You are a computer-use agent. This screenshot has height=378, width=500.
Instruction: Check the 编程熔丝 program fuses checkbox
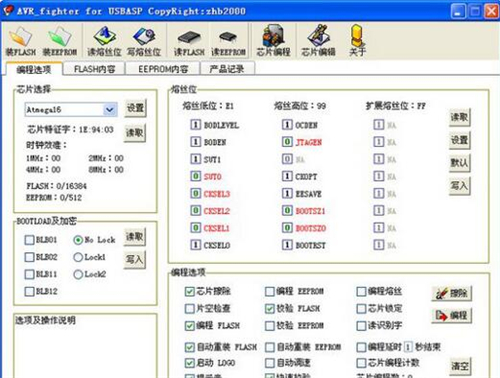click(361, 291)
